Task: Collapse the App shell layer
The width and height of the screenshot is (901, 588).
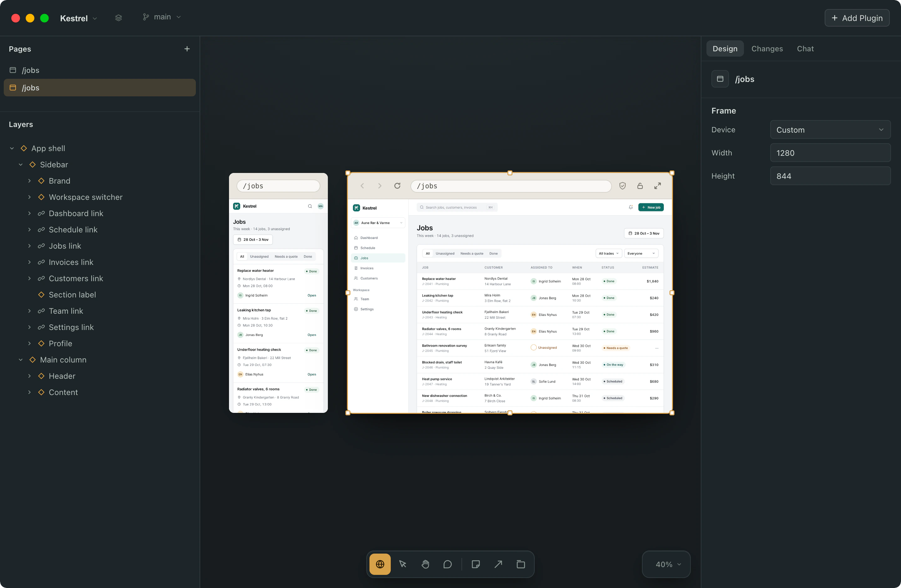Action: [x=12, y=148]
